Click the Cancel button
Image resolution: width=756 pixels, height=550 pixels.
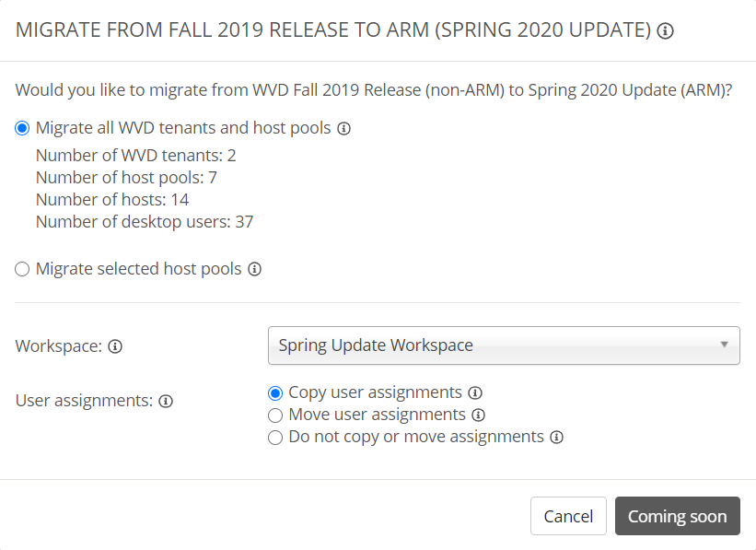(x=568, y=516)
